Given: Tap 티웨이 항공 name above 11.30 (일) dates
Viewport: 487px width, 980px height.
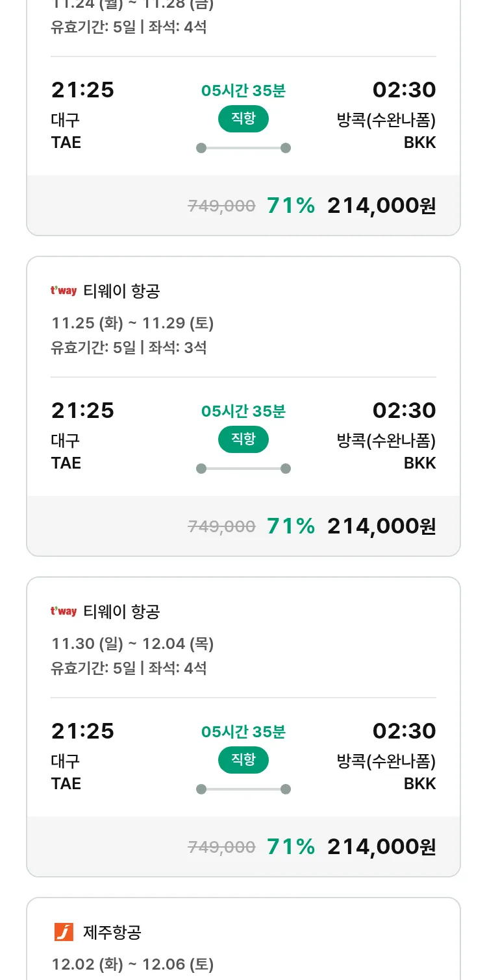Looking at the screenshot, I should point(121,611).
